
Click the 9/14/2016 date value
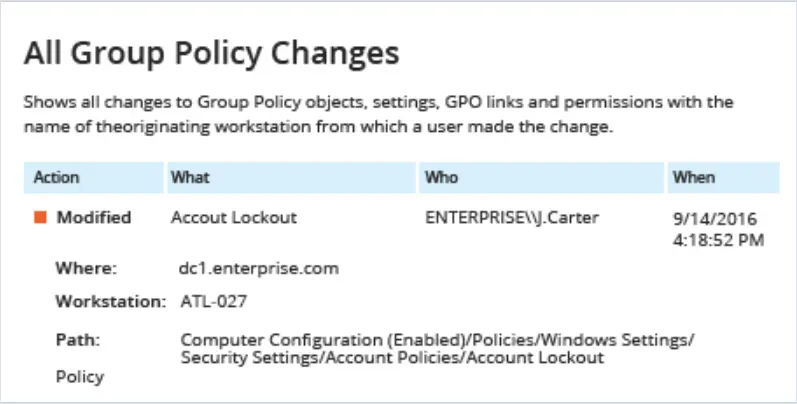point(715,219)
